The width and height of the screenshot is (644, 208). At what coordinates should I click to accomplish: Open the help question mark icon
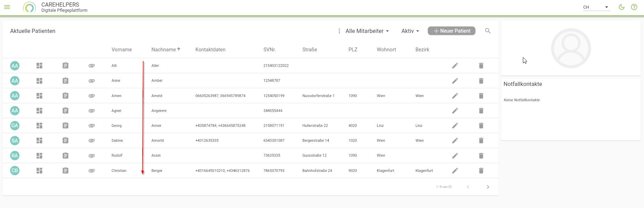tap(634, 7)
